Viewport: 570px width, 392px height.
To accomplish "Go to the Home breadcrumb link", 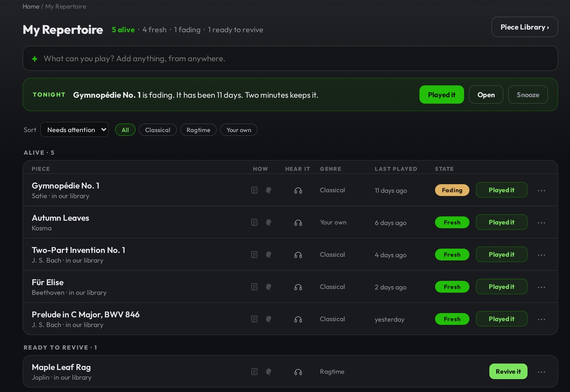I will click(31, 6).
